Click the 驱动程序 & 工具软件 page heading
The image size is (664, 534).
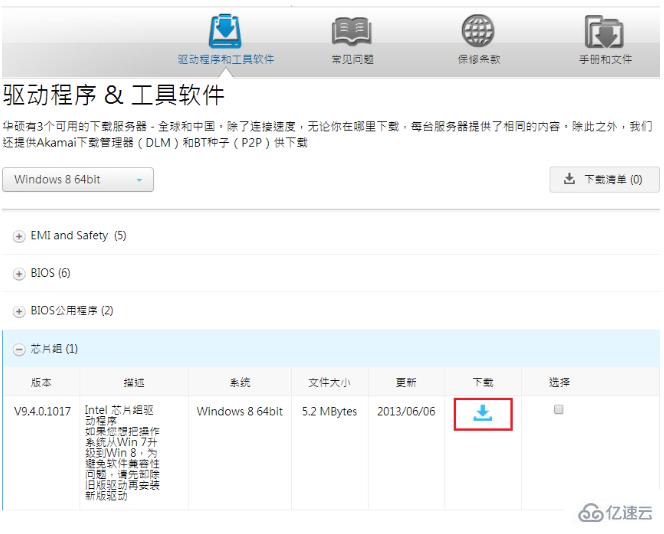pos(113,94)
